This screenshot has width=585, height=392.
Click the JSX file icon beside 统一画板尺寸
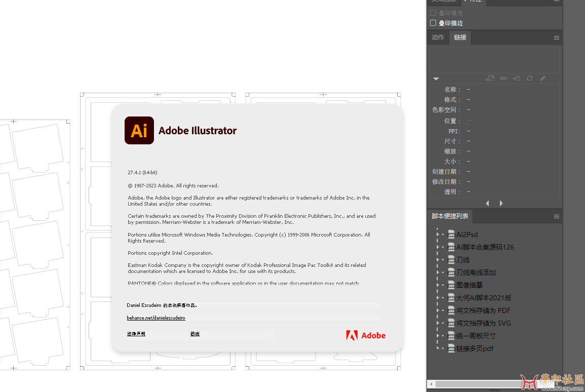click(x=451, y=336)
